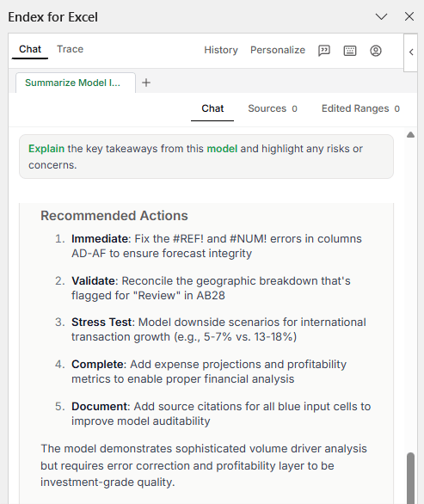Click the chat scrollbar thumb
Viewport: 424px width, 504px height.
point(410,478)
